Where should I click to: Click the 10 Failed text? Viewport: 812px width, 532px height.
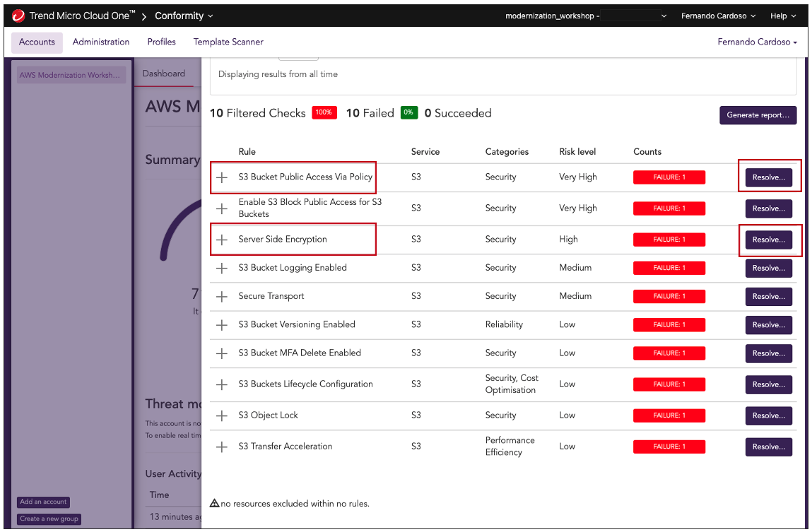(370, 113)
